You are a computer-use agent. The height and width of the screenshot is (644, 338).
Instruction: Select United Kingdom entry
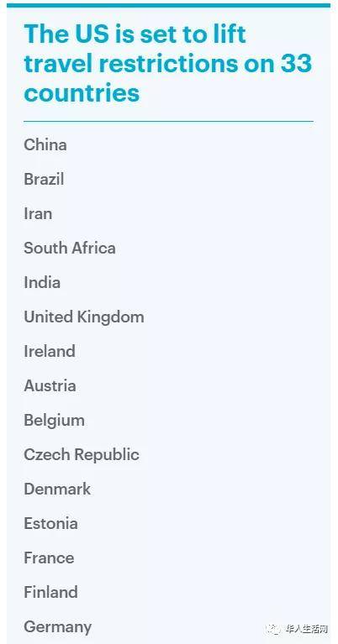pyautogui.click(x=84, y=317)
